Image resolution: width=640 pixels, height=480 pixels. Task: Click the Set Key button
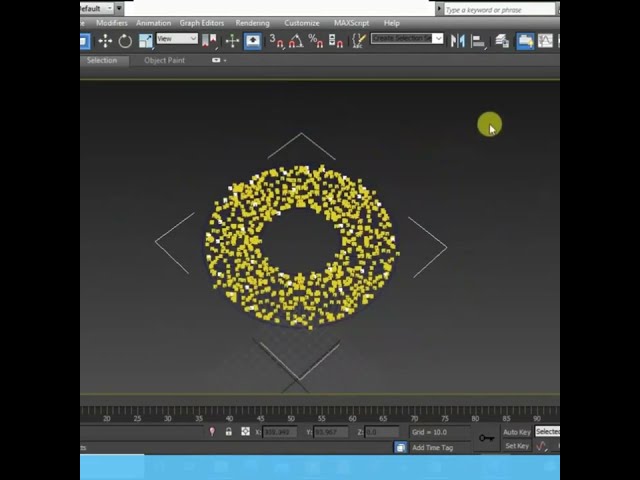(x=517, y=446)
